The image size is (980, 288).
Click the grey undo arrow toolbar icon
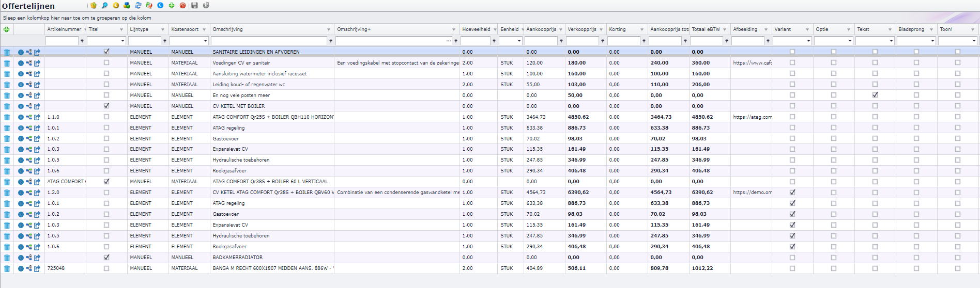click(x=206, y=5)
